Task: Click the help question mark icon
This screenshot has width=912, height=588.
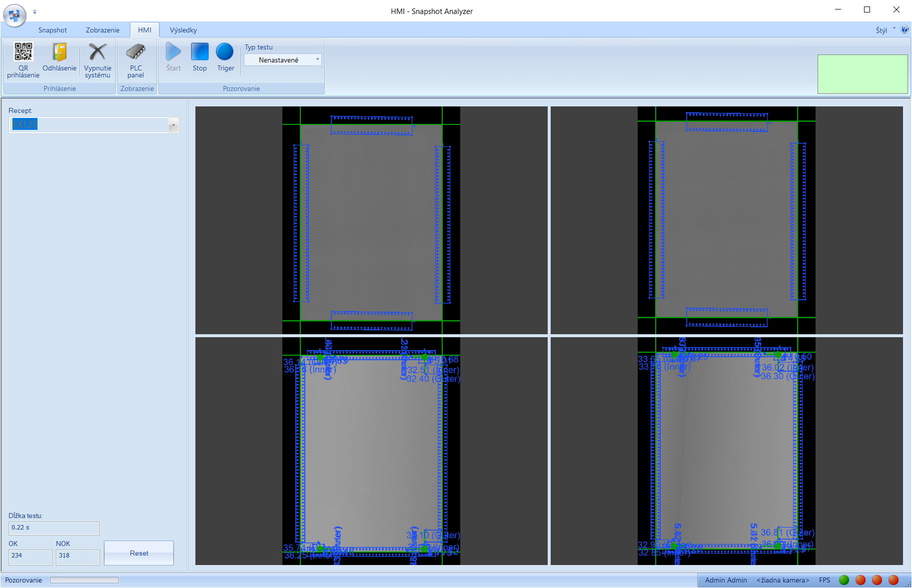Action: click(x=905, y=29)
